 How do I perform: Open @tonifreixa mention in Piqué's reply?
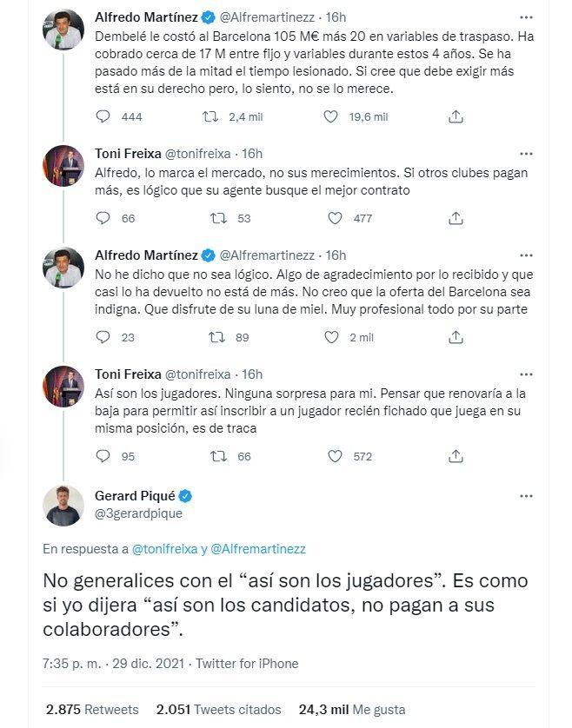tap(165, 549)
